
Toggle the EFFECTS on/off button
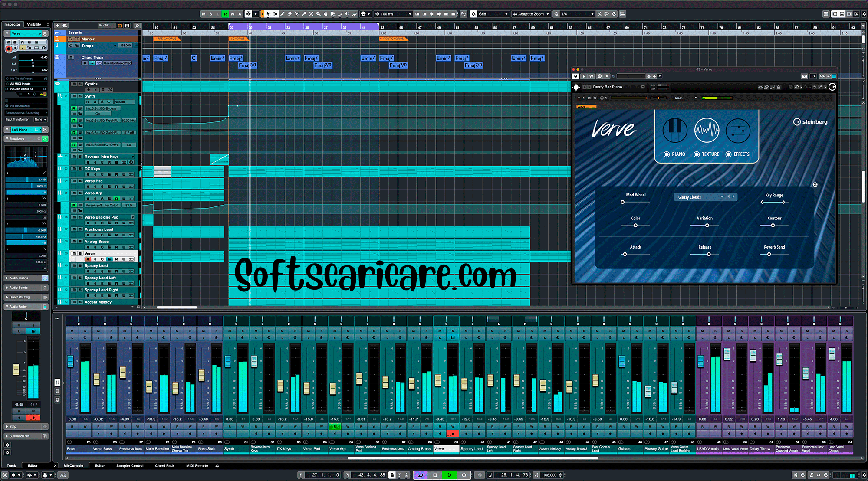click(729, 154)
